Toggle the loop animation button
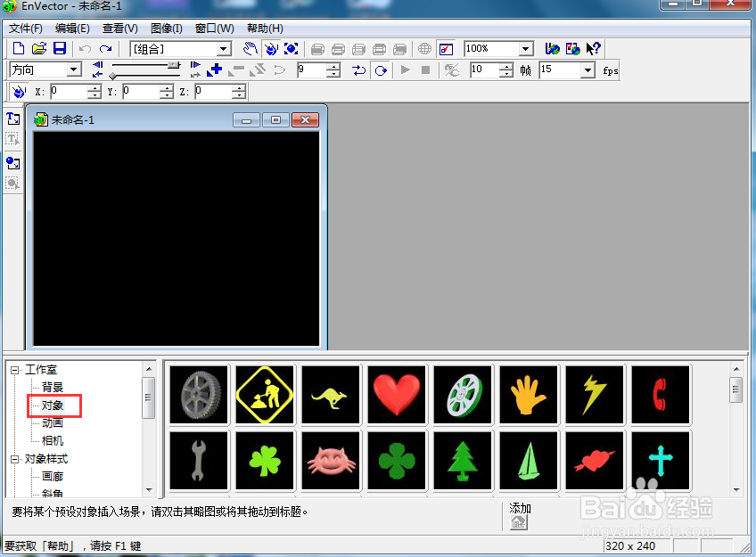The width and height of the screenshot is (756, 557). (x=381, y=70)
